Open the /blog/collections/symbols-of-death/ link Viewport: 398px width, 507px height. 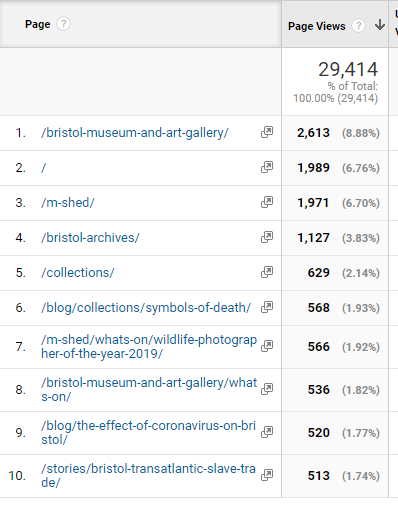[146, 308]
